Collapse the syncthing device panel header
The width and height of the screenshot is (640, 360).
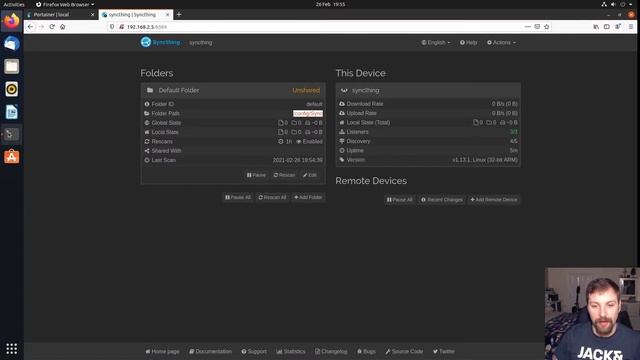(428, 90)
